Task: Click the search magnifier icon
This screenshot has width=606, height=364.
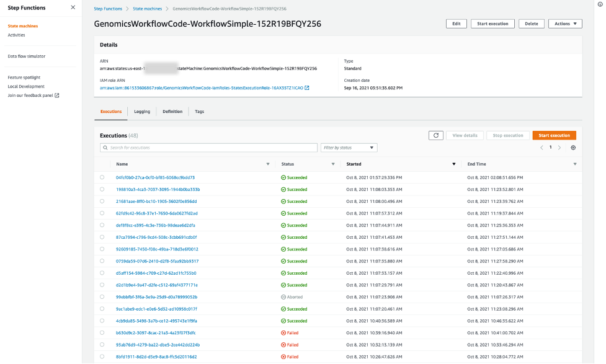Action: coord(105,148)
